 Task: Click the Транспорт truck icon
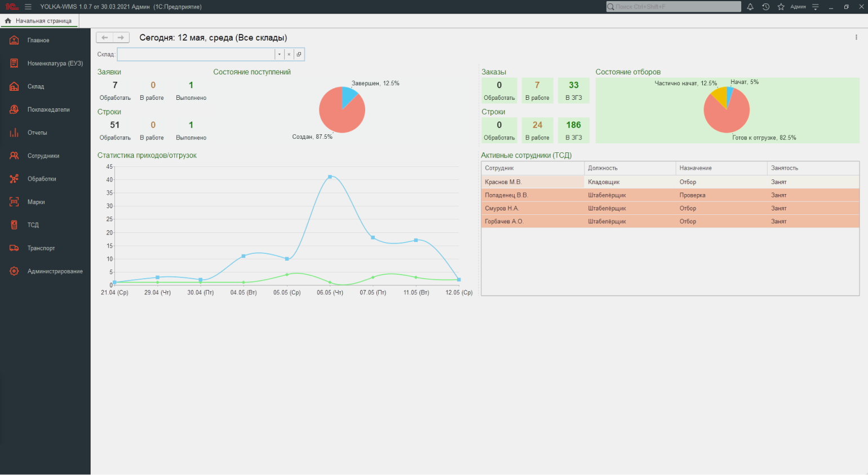tap(14, 248)
